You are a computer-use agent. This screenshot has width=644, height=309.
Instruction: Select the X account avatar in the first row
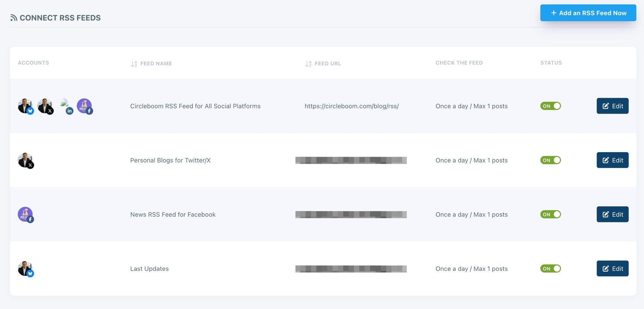pyautogui.click(x=45, y=106)
